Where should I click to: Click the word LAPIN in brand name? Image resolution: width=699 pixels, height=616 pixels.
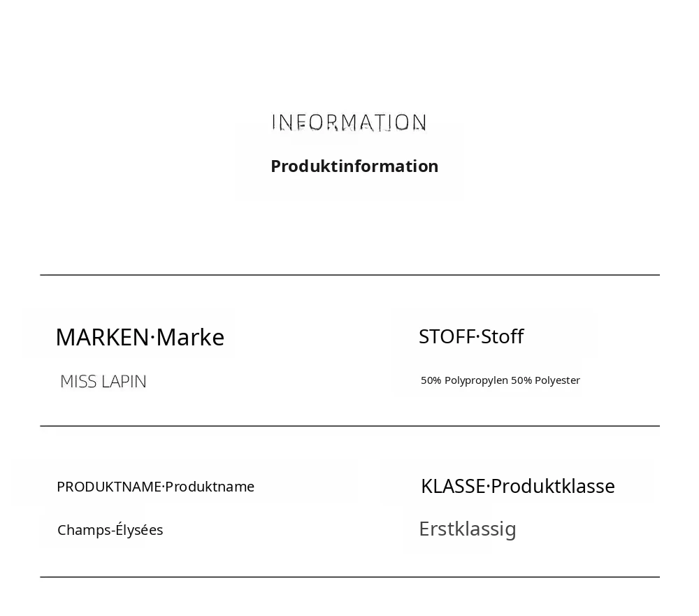[x=124, y=382]
